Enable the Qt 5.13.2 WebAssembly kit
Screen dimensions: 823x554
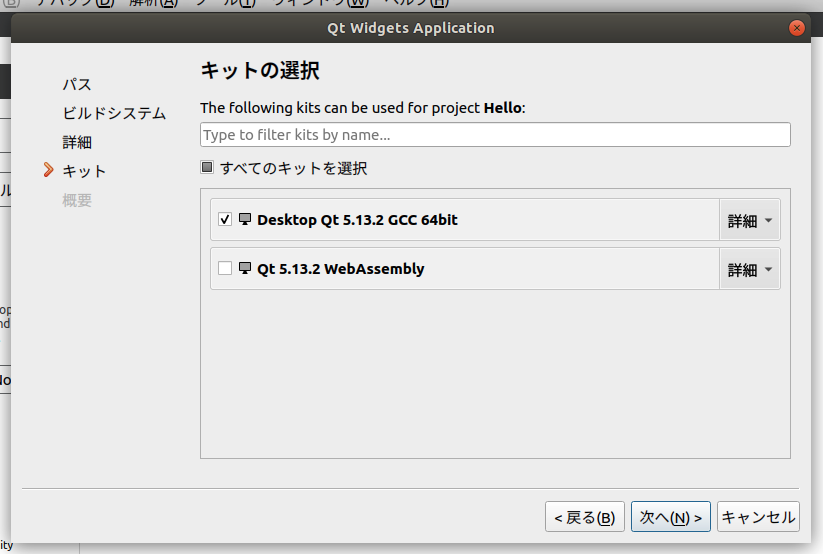pyautogui.click(x=225, y=268)
